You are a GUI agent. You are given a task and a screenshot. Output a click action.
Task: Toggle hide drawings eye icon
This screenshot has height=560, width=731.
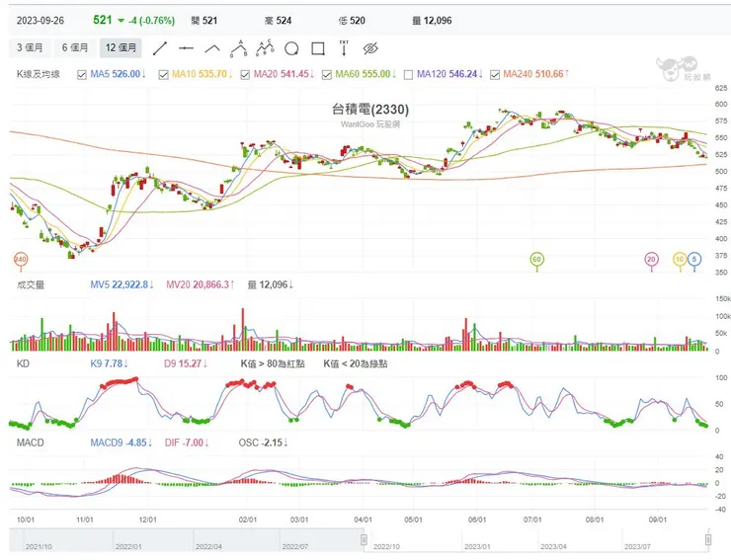(370, 48)
